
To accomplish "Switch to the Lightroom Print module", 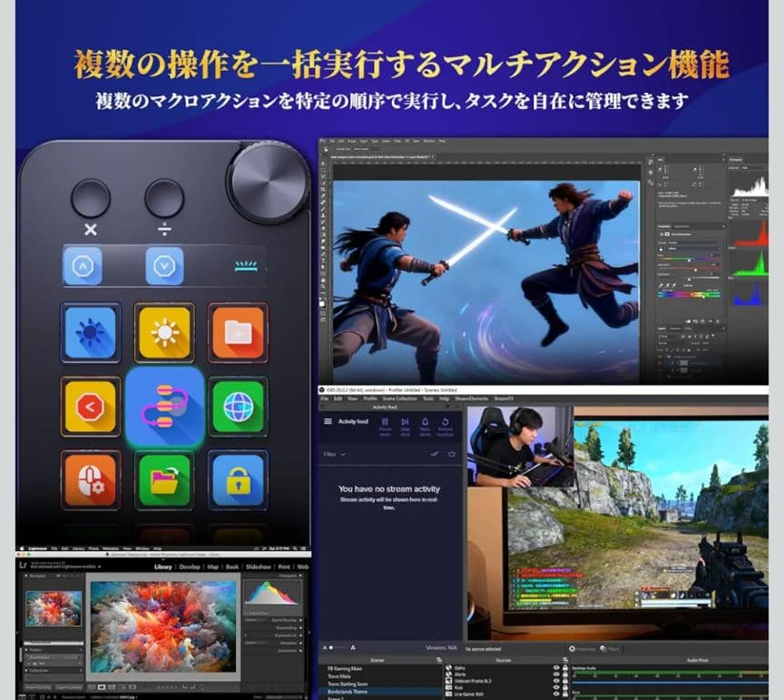I will pyautogui.click(x=284, y=567).
